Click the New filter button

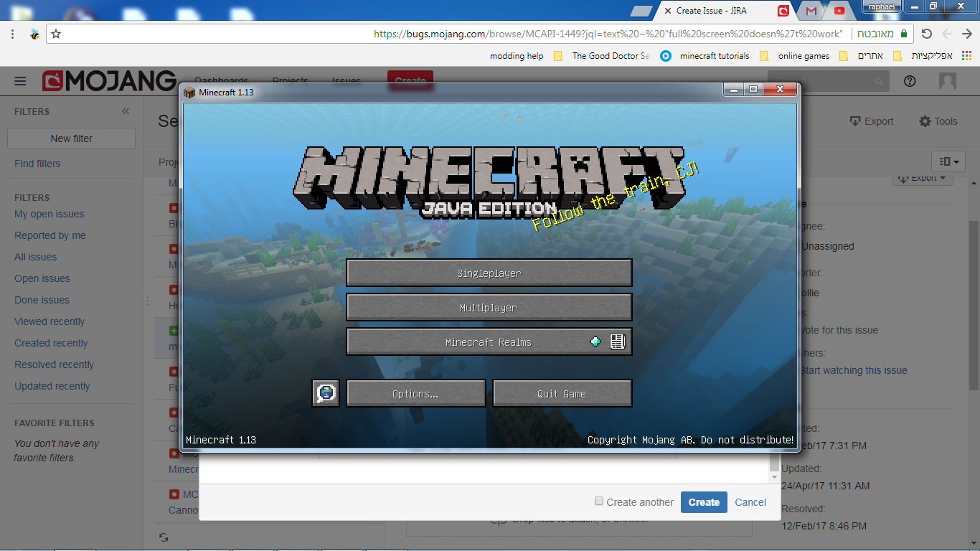pyautogui.click(x=71, y=138)
